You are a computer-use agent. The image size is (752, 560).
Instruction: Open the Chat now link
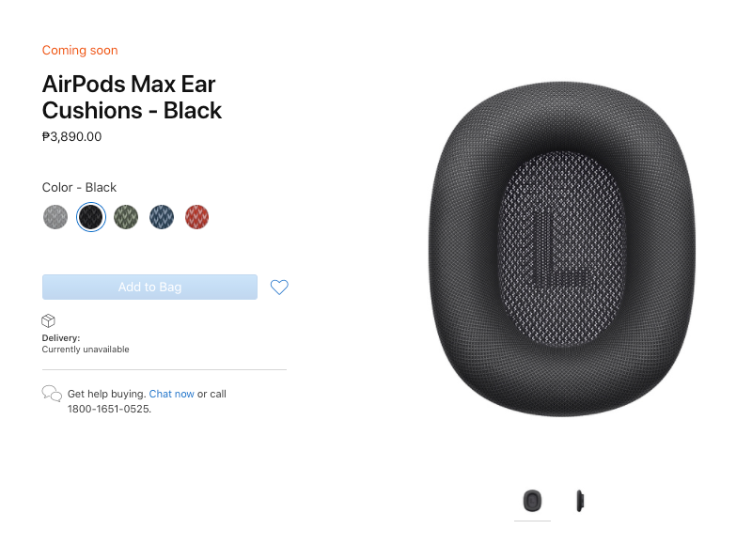click(172, 394)
